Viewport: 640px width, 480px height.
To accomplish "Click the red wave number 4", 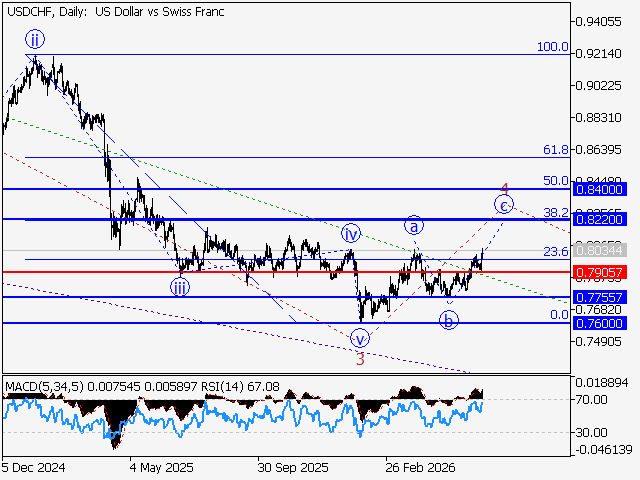I will click(504, 189).
